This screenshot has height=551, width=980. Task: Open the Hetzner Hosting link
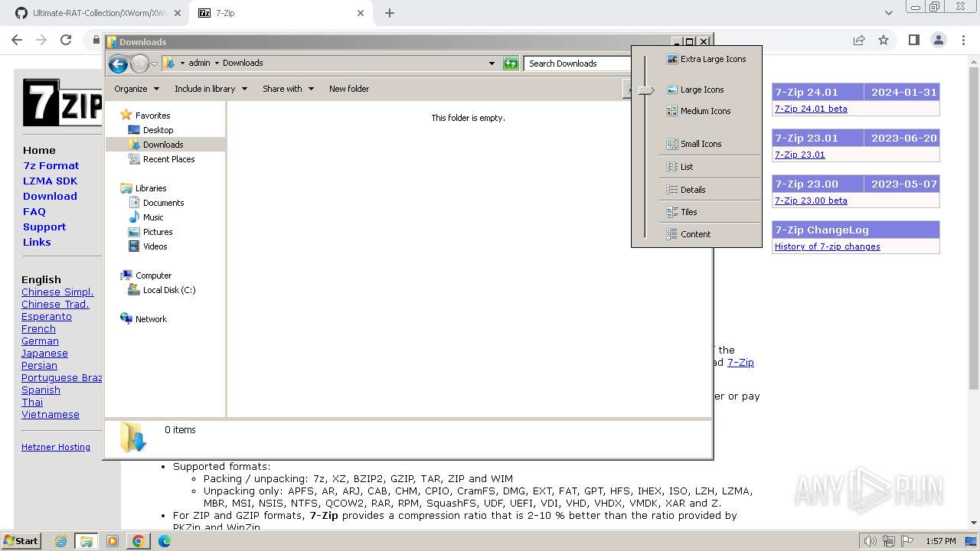56,447
